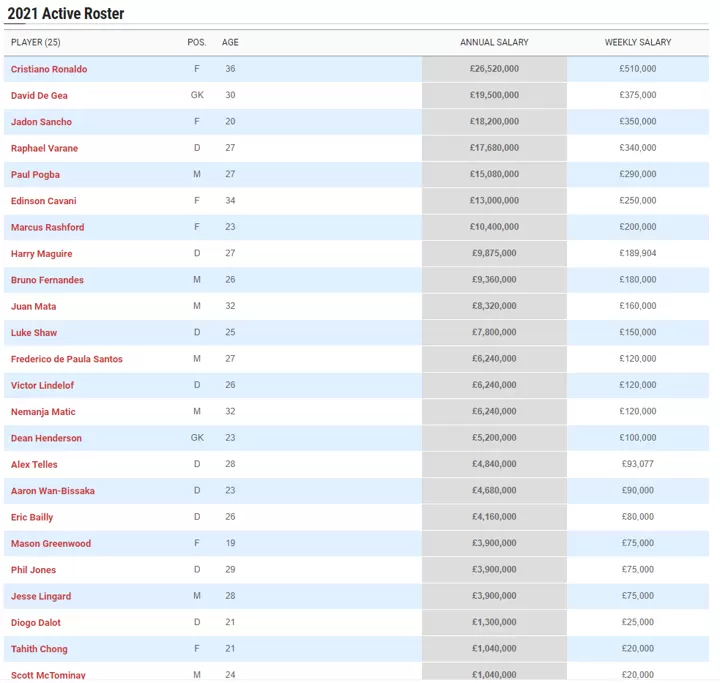Select Cavani's weekly salary £250,000
The width and height of the screenshot is (720, 683).
pyautogui.click(x=638, y=201)
